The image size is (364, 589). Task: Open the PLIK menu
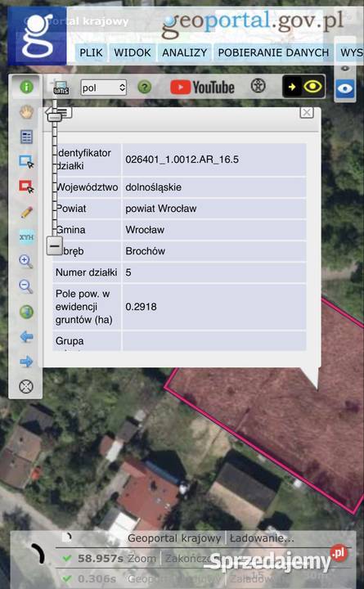click(91, 52)
